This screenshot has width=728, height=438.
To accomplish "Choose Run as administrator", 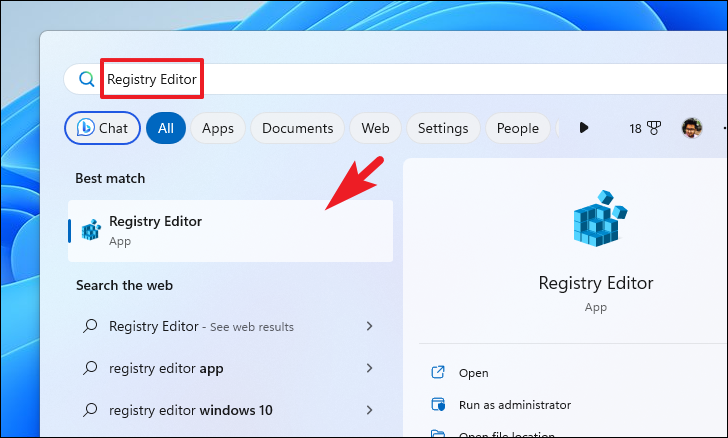I will [515, 405].
